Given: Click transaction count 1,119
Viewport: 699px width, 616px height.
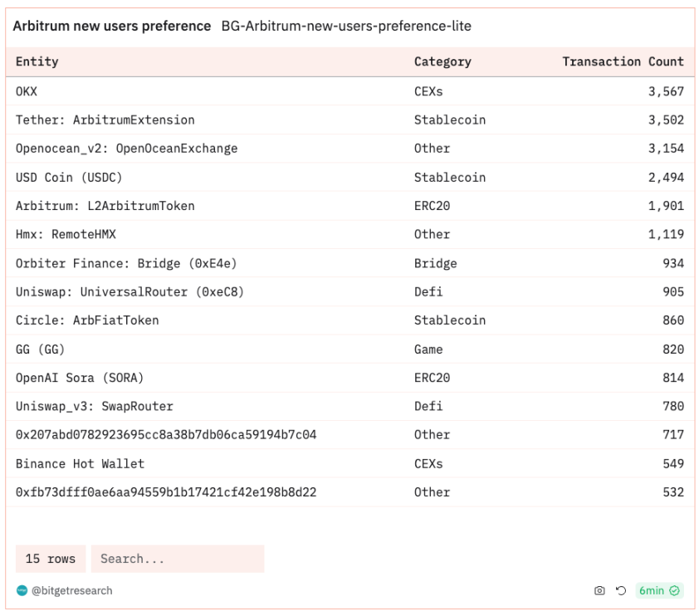Looking at the screenshot, I should pos(666,234).
